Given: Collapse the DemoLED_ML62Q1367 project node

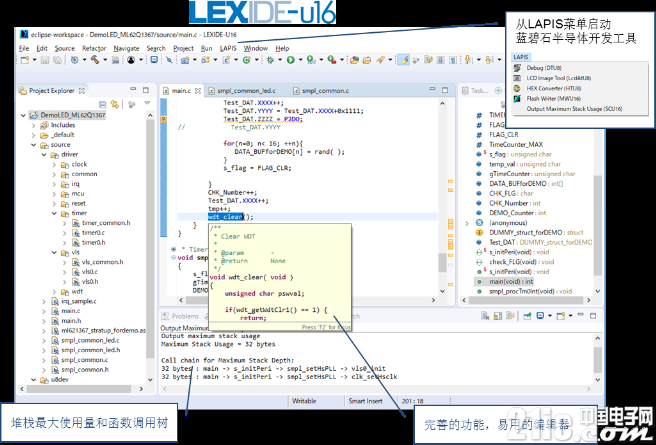Looking at the screenshot, I should tap(23, 115).
